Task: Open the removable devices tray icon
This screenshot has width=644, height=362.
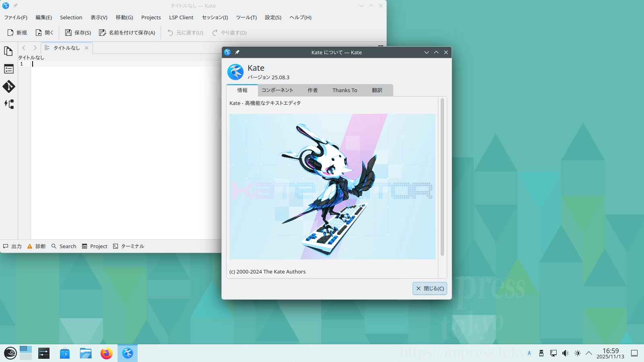Action: (541, 353)
